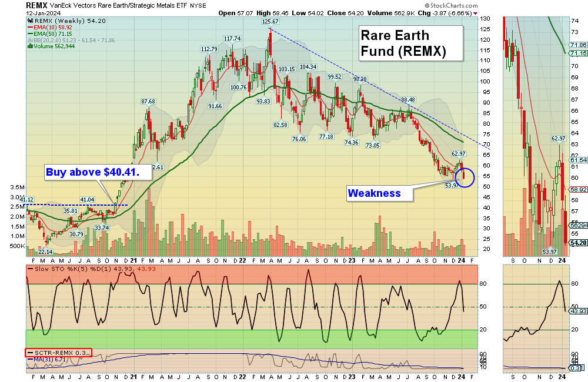
Task: Click the EMA(50) 71.15 legend entry
Action: [x=50, y=33]
